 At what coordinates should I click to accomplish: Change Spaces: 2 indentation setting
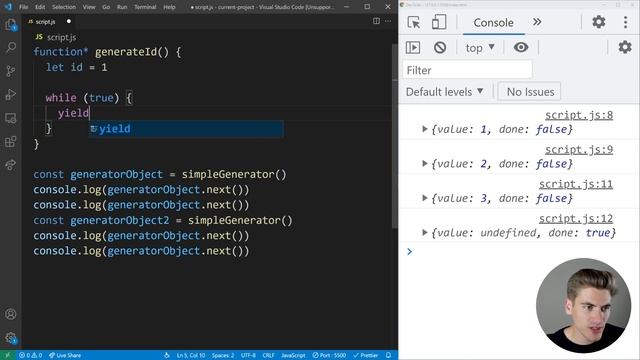[x=223, y=355]
